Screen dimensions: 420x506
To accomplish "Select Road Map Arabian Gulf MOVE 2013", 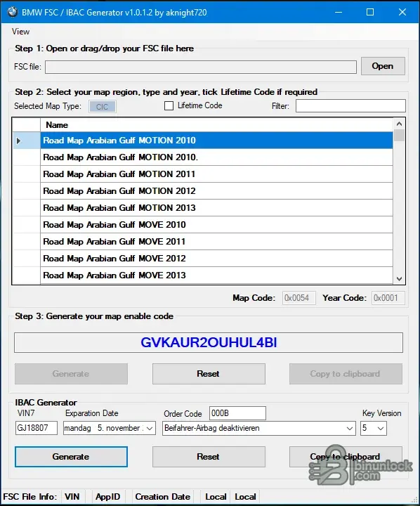I will 216,275.
